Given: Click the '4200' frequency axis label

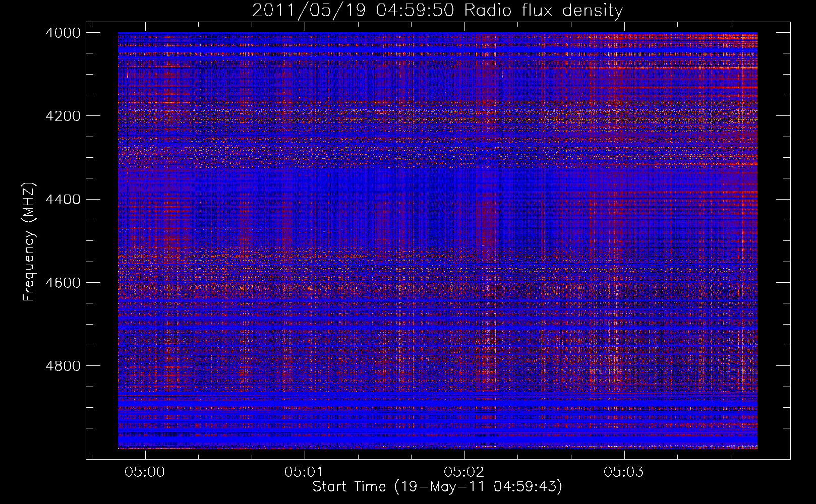Looking at the screenshot, I should [63, 116].
